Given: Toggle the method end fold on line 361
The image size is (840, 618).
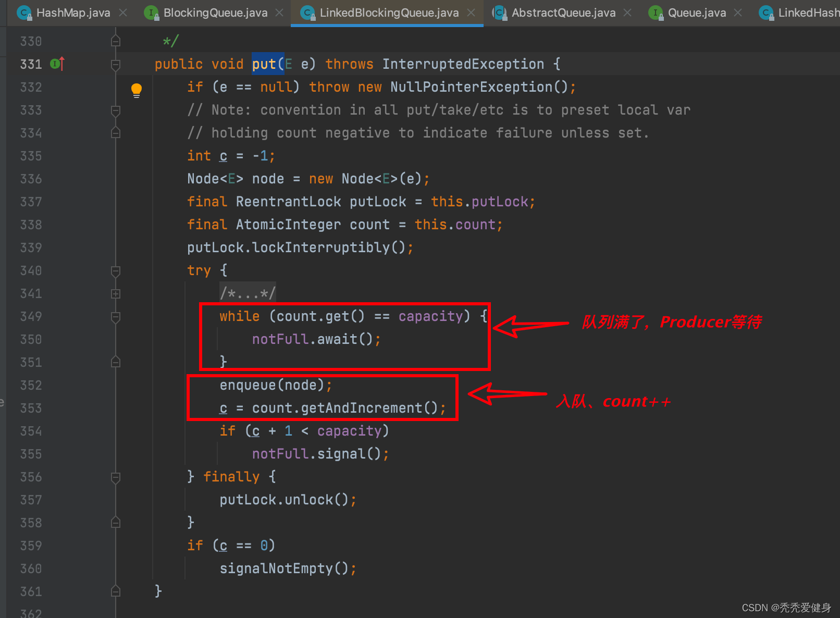Looking at the screenshot, I should (x=116, y=591).
